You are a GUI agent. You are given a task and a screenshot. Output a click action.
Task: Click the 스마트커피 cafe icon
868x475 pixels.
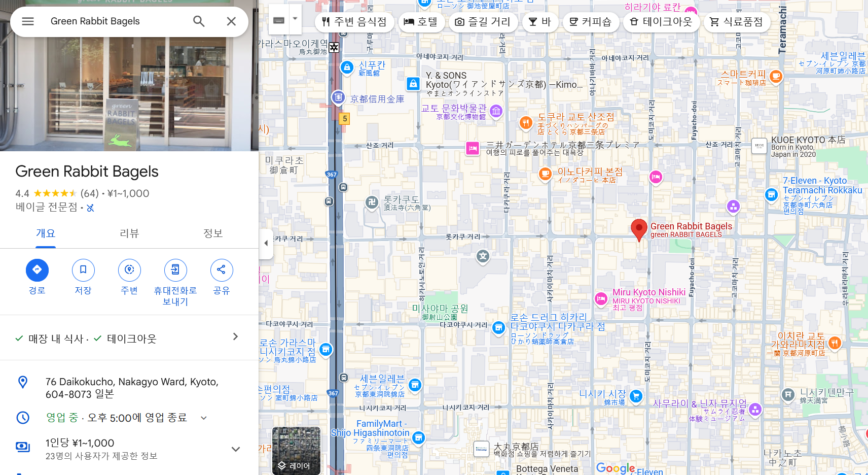coord(776,76)
